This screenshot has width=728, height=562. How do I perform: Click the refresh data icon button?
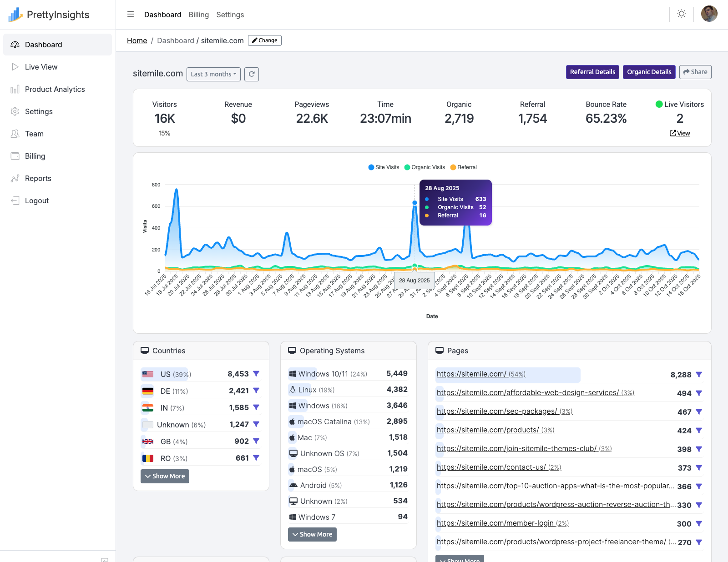click(x=252, y=74)
